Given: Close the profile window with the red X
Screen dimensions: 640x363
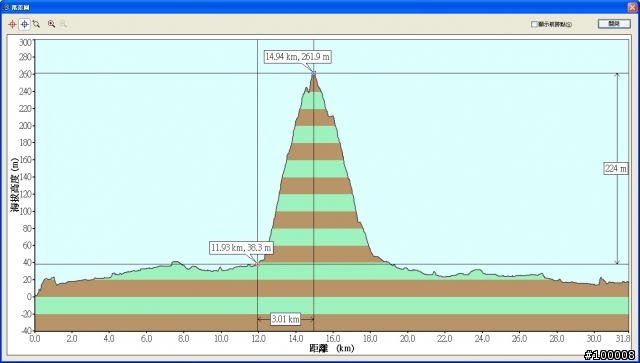Looking at the screenshot, I should tap(632, 7).
